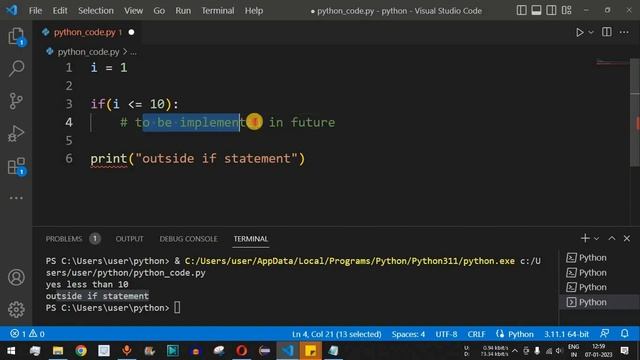Image resolution: width=640 pixels, height=360 pixels.
Task: Open the Run menu
Action: [183, 11]
